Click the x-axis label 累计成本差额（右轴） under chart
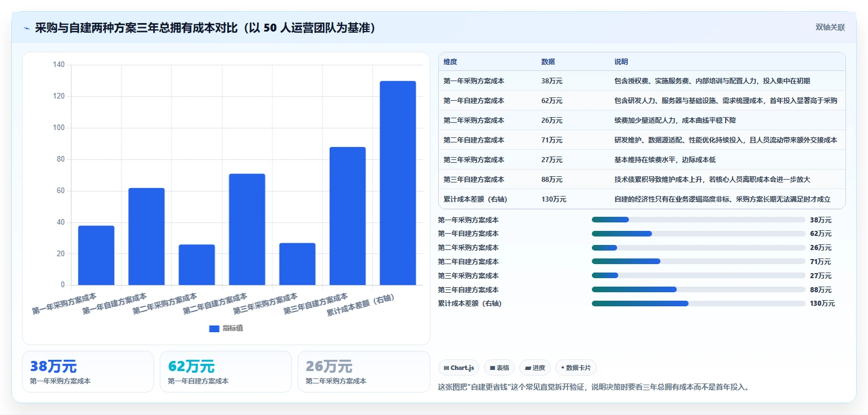Viewport: 868px width, 415px height. (x=361, y=306)
